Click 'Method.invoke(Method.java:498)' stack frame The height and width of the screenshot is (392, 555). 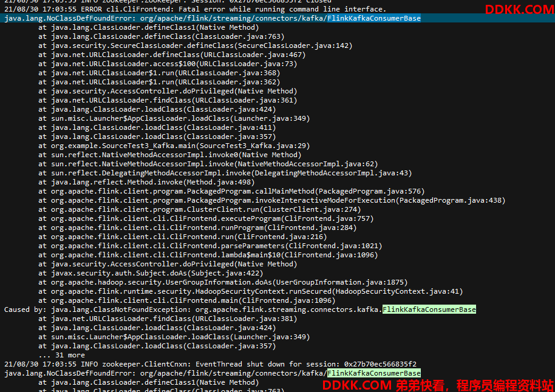click(x=146, y=182)
